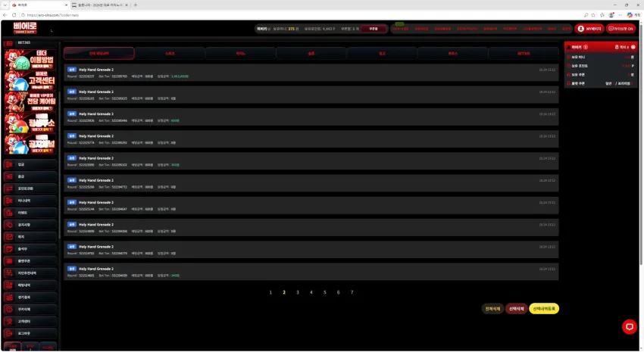
Task: Click the circular icon at right of profile header
Action: click(x=633, y=47)
